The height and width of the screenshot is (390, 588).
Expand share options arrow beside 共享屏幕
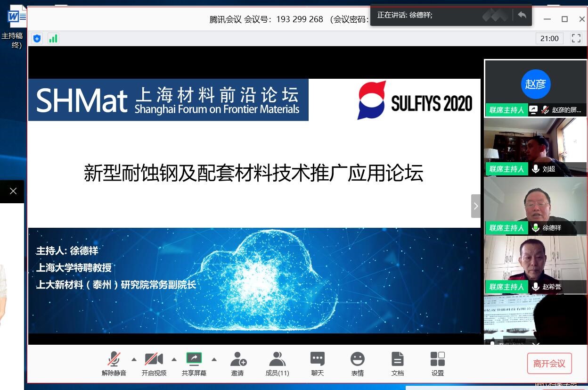tap(214, 359)
